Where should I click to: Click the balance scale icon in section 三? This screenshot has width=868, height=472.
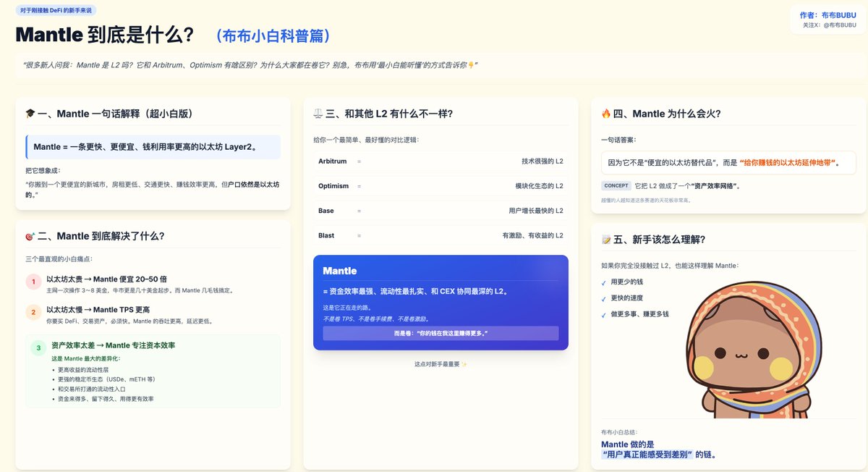click(x=318, y=114)
